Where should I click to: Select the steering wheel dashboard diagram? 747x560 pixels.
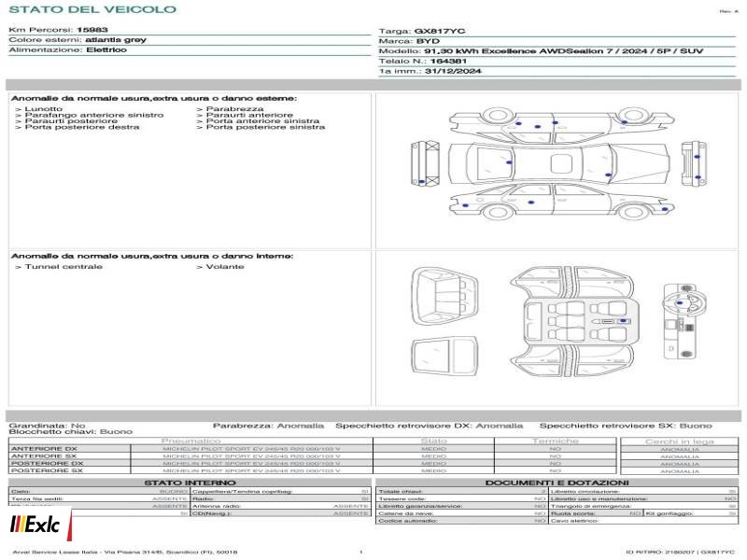[684, 321]
